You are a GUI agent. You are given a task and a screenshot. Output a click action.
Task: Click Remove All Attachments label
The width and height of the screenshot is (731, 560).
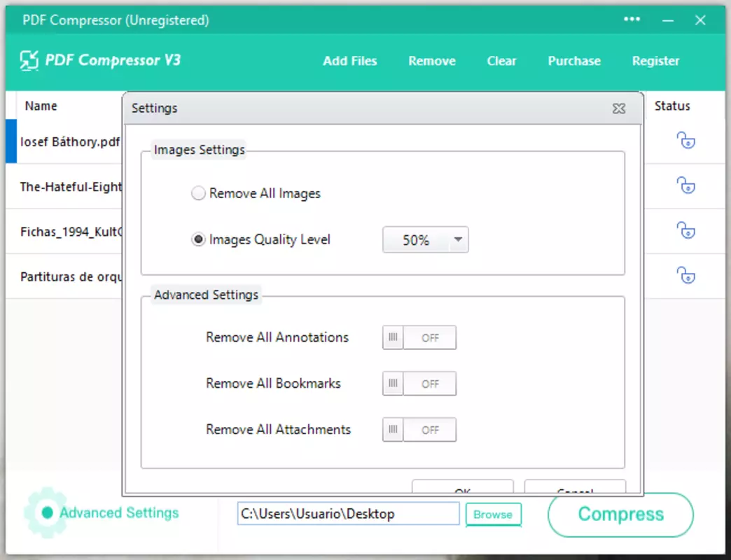point(278,430)
